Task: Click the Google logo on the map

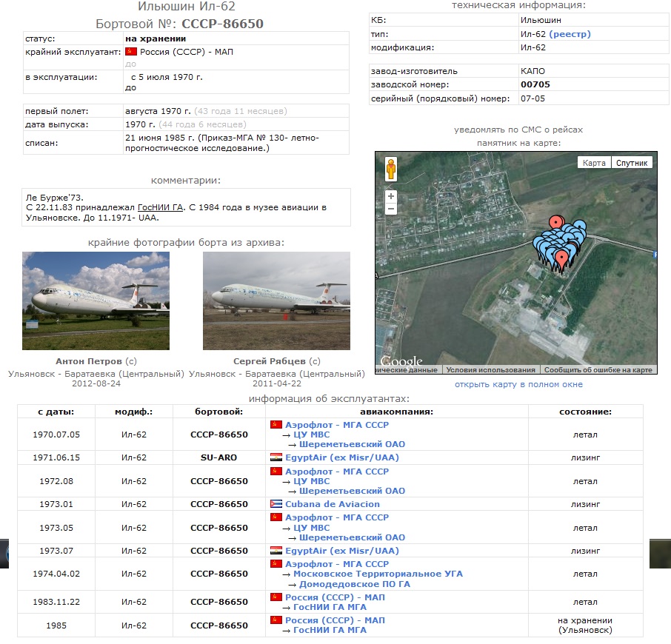Action: [x=401, y=362]
